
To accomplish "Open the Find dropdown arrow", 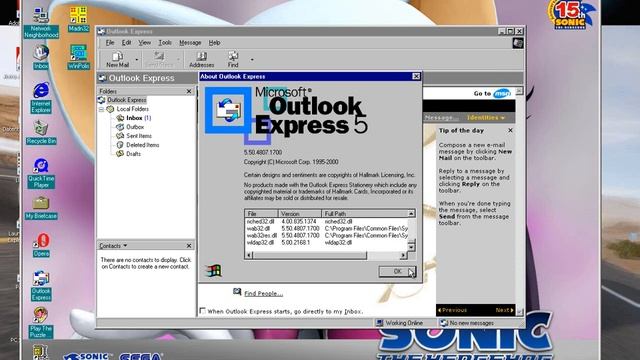I will (x=252, y=60).
